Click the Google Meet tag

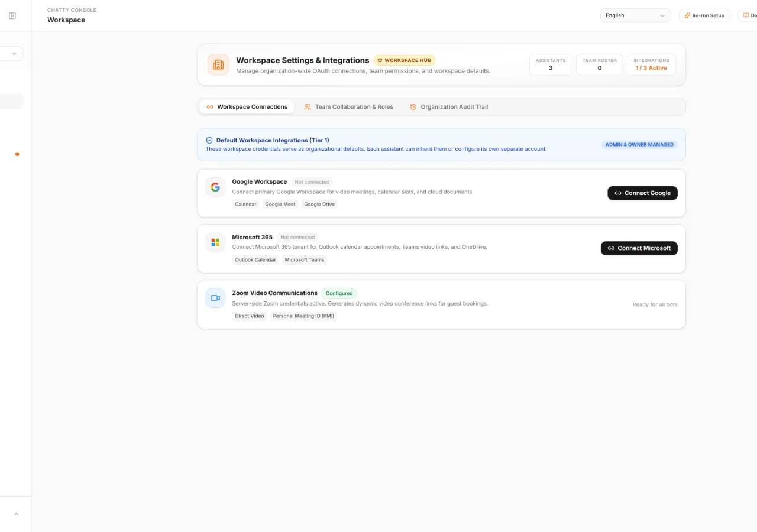[x=280, y=205]
